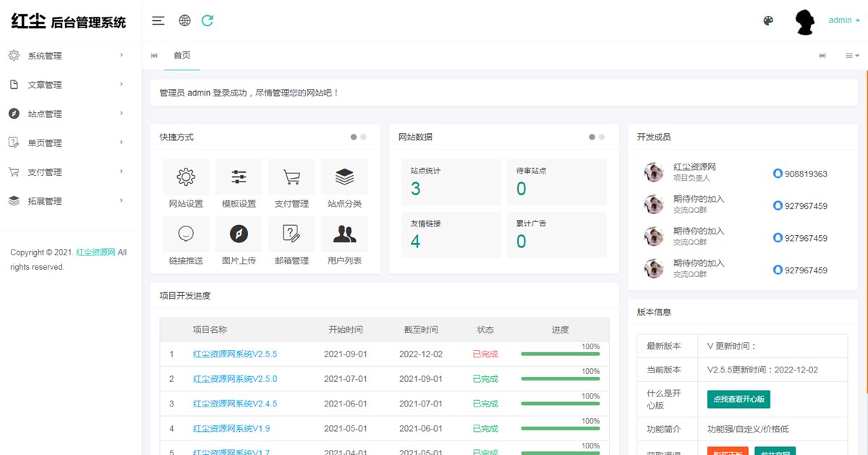Click the 红尘 后台管理系统 logo
The width and height of the screenshot is (868, 455).
coord(69,21)
